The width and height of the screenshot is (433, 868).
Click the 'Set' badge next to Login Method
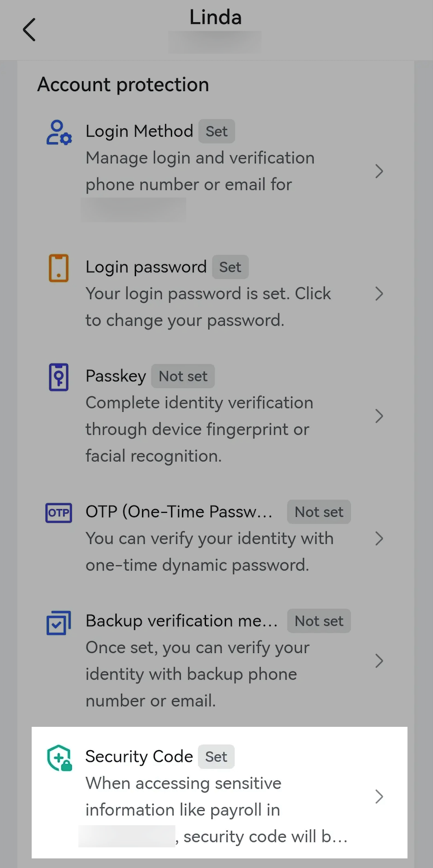[216, 131]
